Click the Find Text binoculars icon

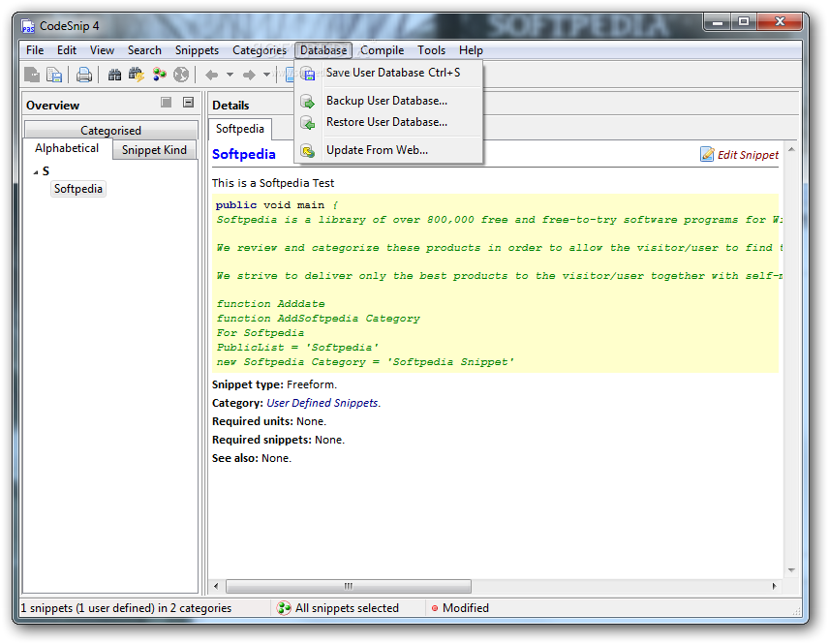click(x=114, y=75)
